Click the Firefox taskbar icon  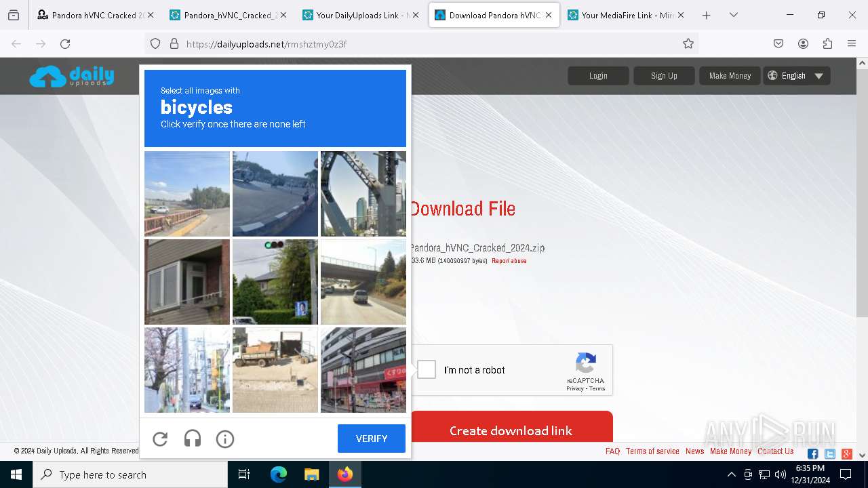pos(345,474)
